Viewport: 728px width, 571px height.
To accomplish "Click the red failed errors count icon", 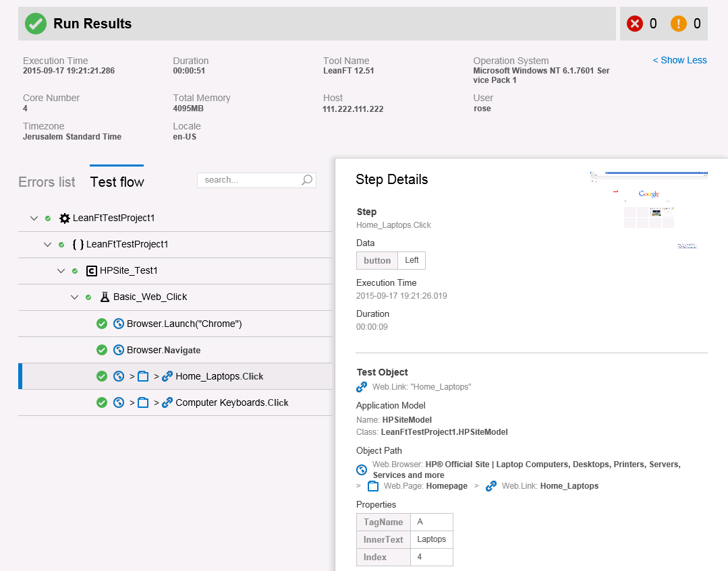I will [x=634, y=24].
